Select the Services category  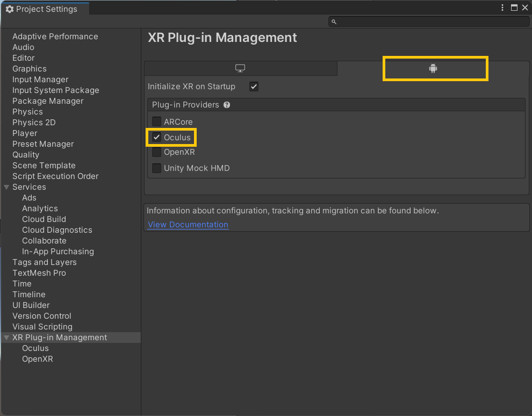[29, 187]
